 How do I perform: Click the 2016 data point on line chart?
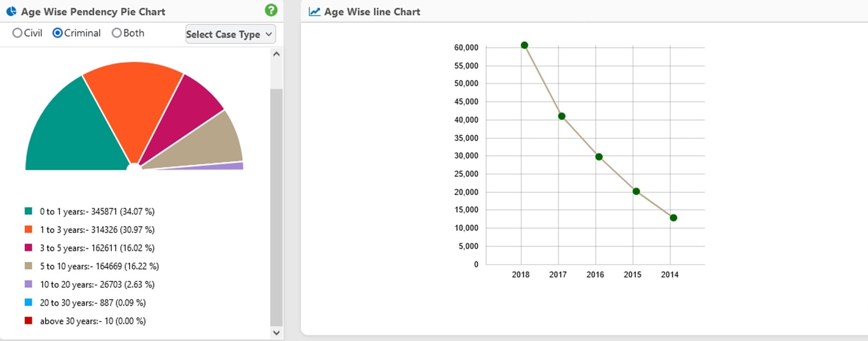click(x=599, y=157)
